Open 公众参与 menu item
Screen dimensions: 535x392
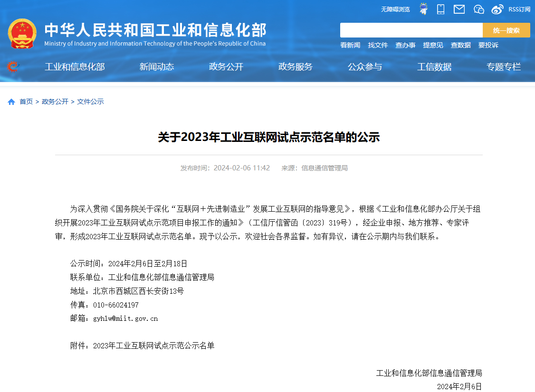coord(365,67)
